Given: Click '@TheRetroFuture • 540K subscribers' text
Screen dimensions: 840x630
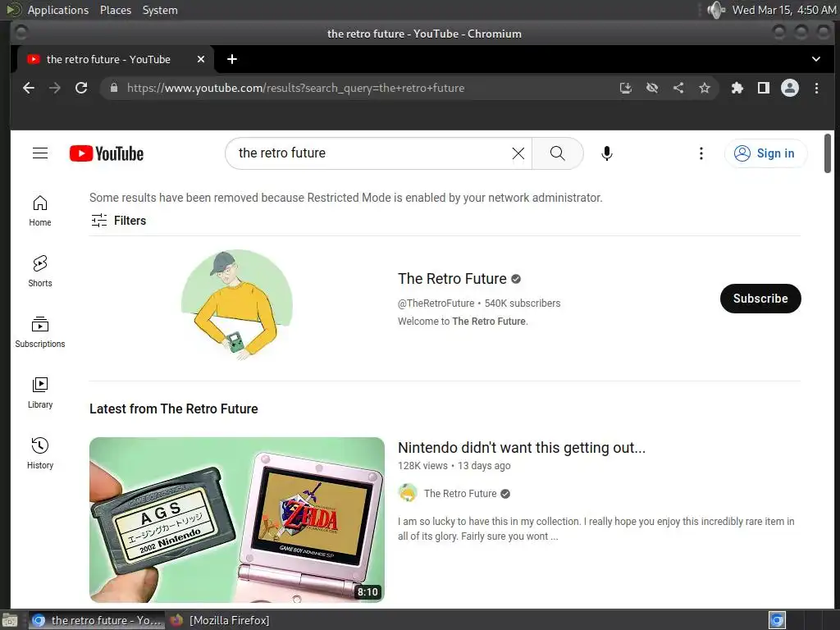Looking at the screenshot, I should click(x=479, y=304).
